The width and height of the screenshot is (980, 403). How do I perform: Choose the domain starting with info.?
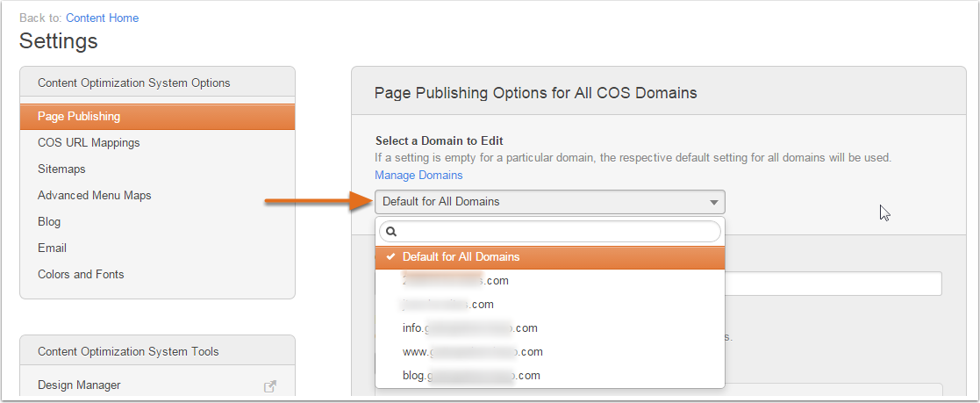[550, 327]
